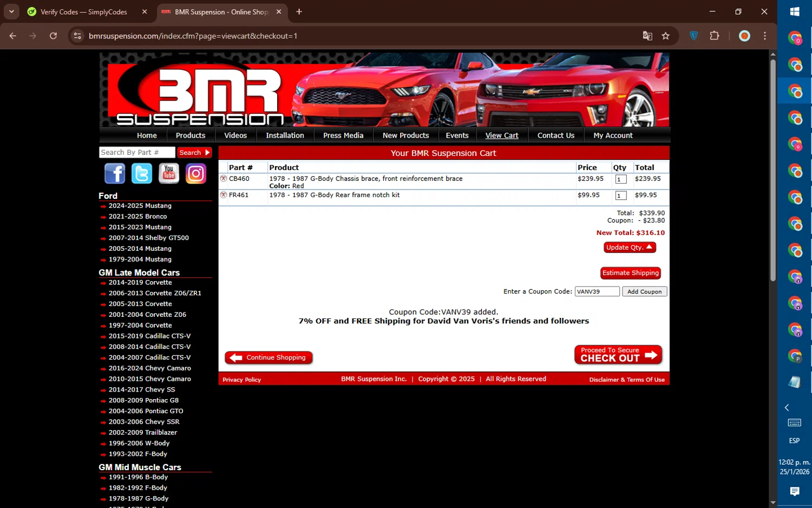Show hidden taskbar icons chevron
The height and width of the screenshot is (508, 812).
(787, 407)
